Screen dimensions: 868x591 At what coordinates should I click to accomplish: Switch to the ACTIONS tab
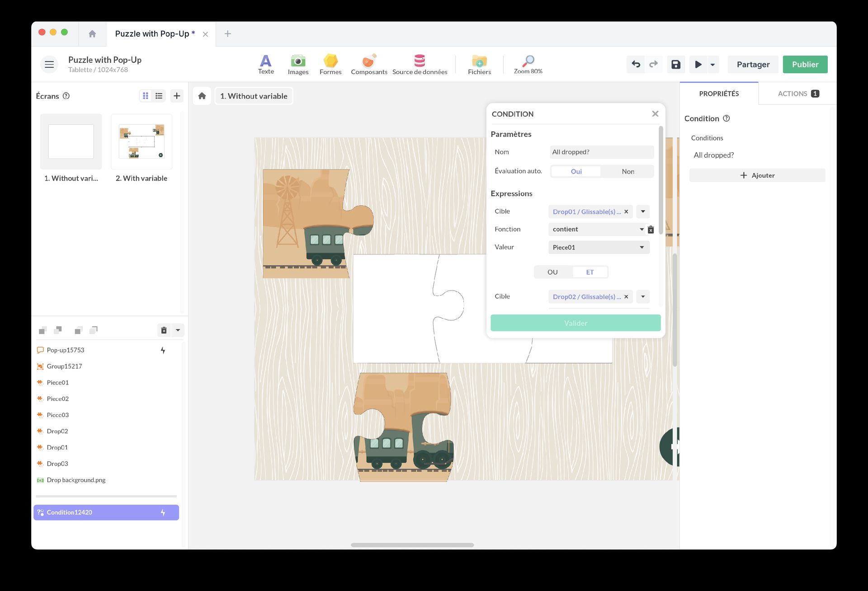[797, 94]
